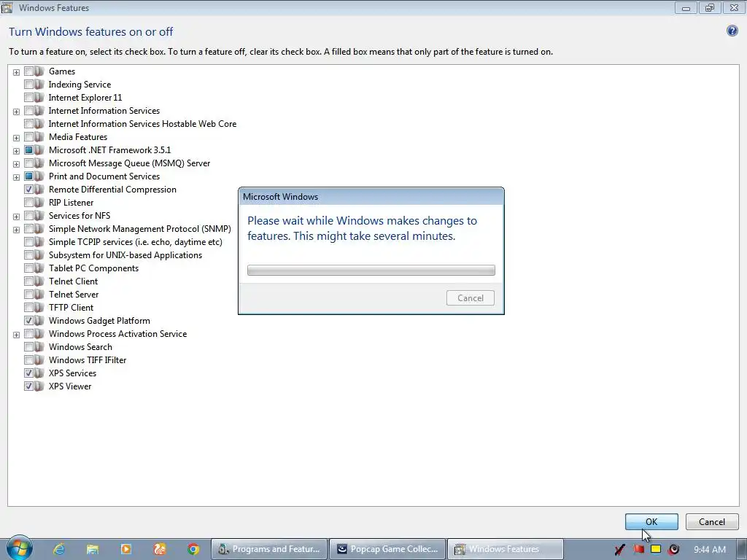747x560 pixels.
Task: Turn on Simple TCPIP services checkbox
Action: click(x=28, y=242)
